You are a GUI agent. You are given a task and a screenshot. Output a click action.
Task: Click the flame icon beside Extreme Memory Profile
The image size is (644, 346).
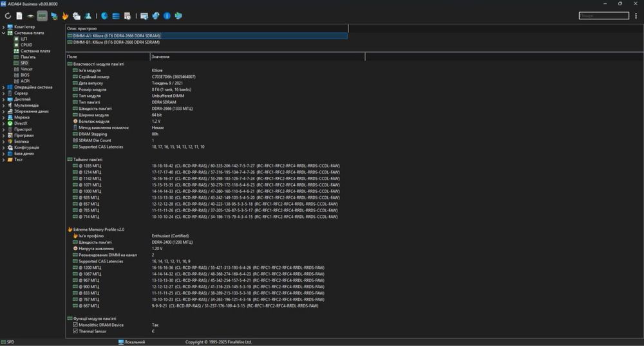pyautogui.click(x=70, y=230)
